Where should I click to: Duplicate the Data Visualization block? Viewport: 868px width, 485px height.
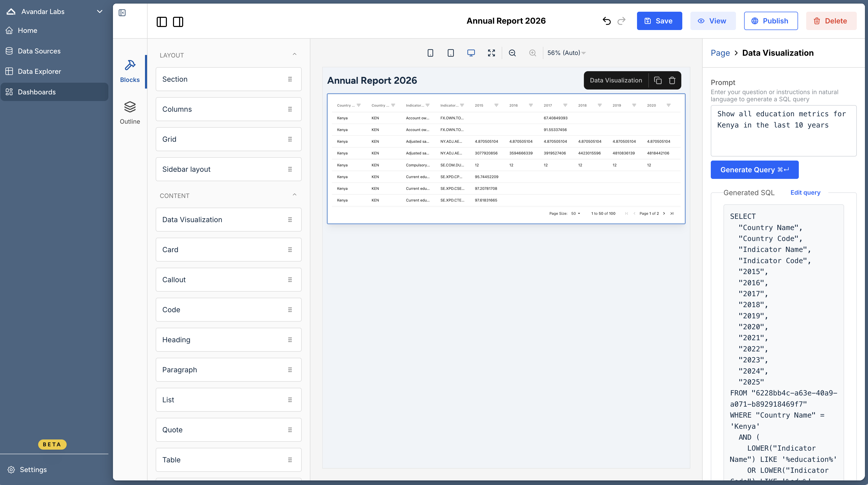[658, 80]
